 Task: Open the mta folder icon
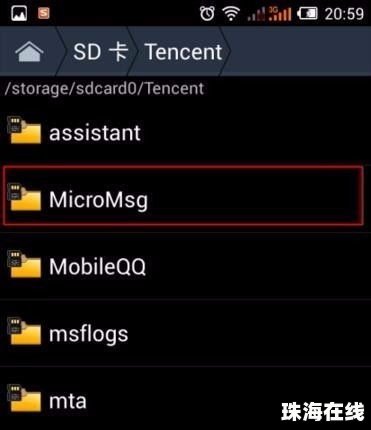tap(24, 398)
